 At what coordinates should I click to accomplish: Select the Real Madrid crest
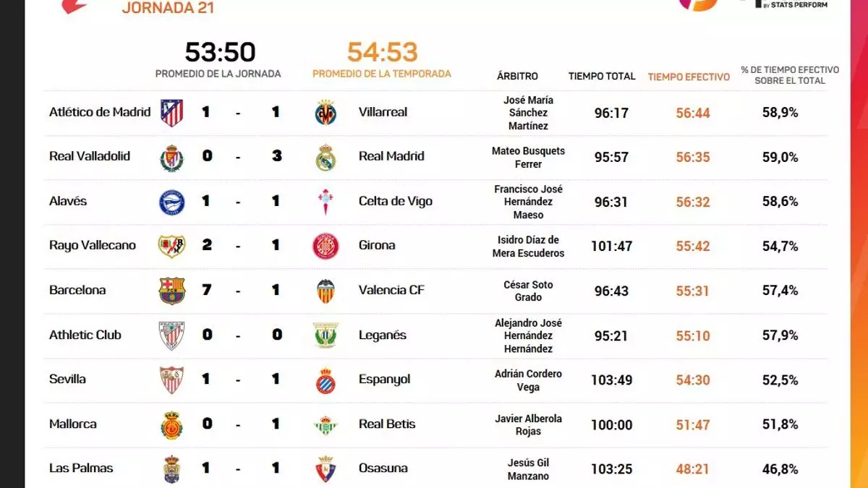pyautogui.click(x=325, y=157)
